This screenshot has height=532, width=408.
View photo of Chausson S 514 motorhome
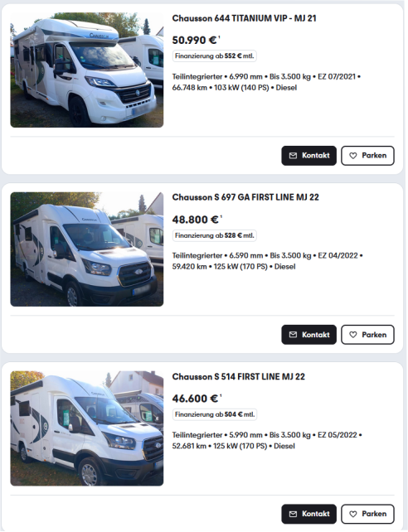(87, 428)
